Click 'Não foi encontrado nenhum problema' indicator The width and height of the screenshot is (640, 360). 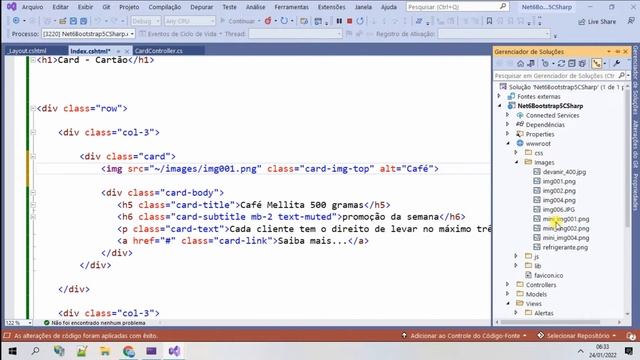click(94, 323)
